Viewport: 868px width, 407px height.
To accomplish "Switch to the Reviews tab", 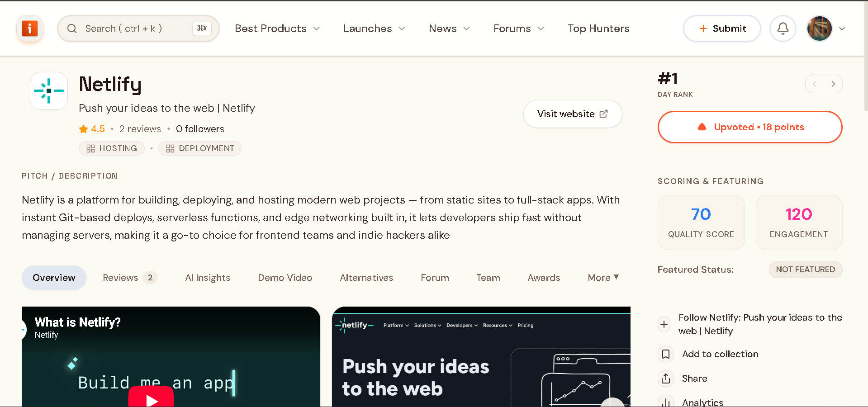I will click(x=129, y=278).
